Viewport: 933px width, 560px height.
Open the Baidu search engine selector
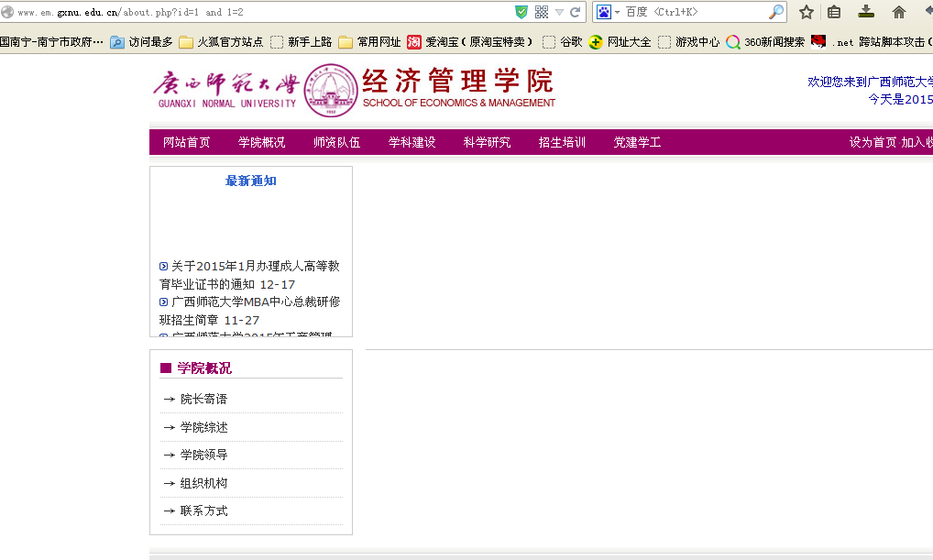(x=609, y=12)
